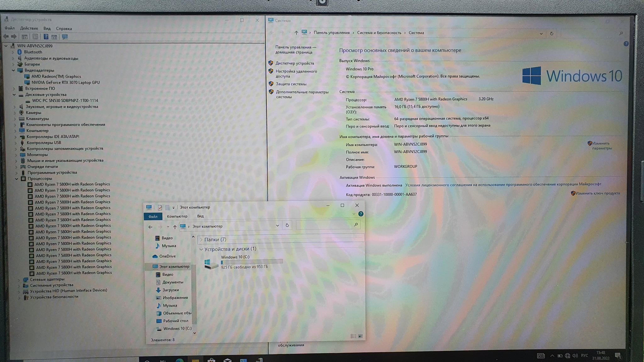Image resolution: width=644 pixels, height=362 pixels.
Task: Click the up arrow in System window navigation
Action: tap(296, 33)
